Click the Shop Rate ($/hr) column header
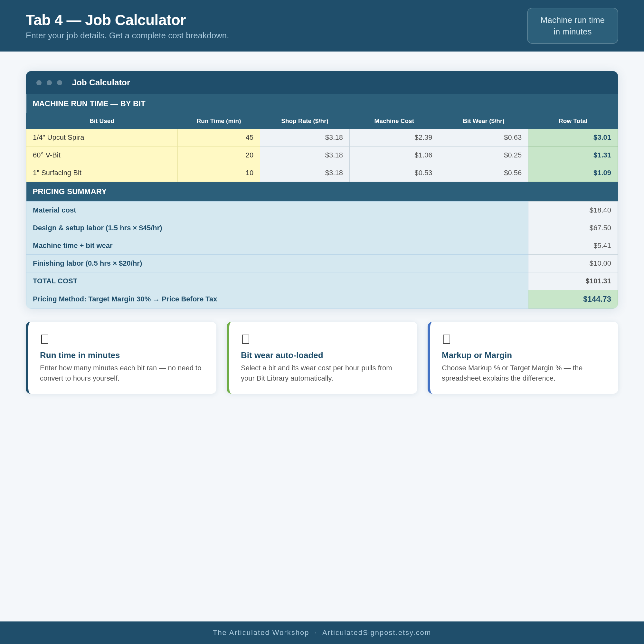Screen dimensions: 644x644 [x=305, y=121]
